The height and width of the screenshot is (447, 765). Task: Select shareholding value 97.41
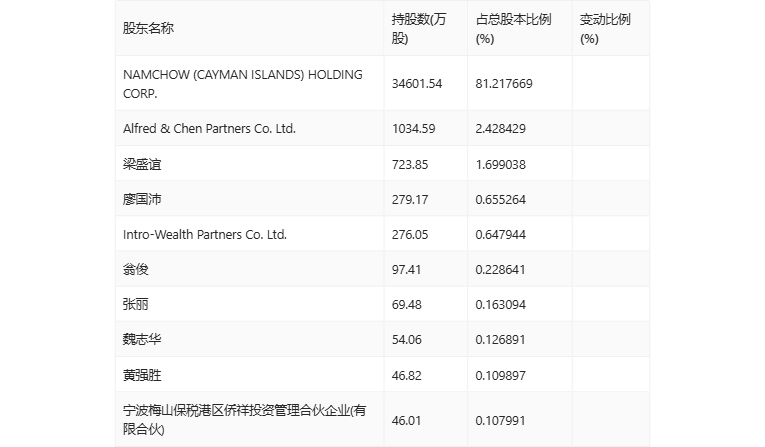[x=406, y=270]
